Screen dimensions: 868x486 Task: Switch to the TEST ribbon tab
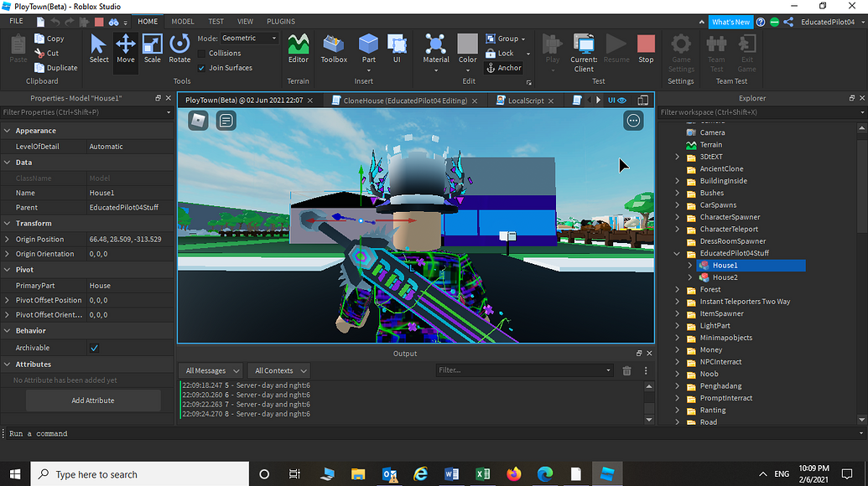coord(216,22)
